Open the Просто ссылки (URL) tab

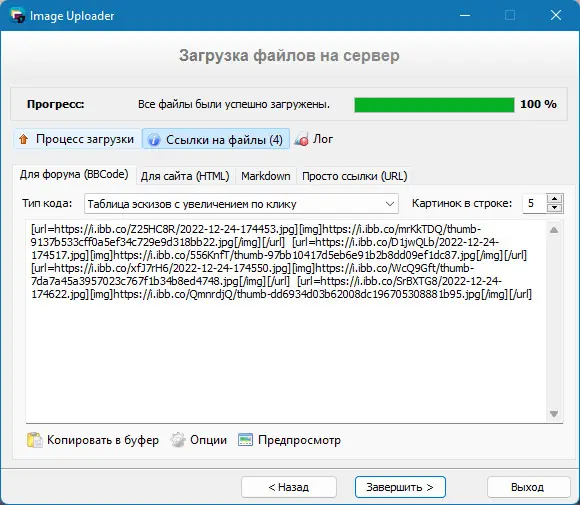click(354, 176)
